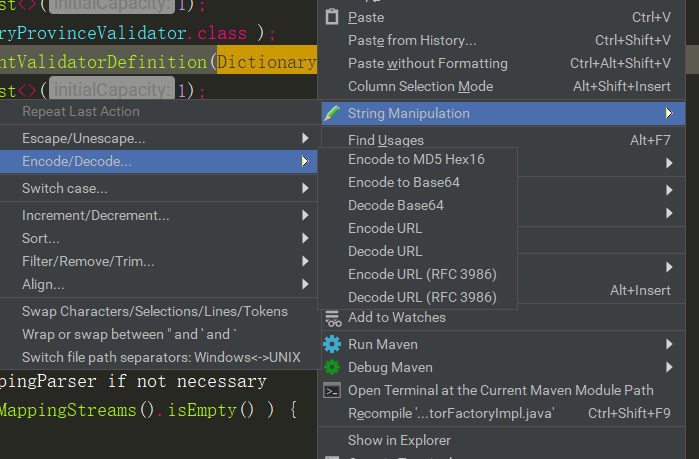Expand arrow next to Escape/Unescape...
Viewport: 699px width, 459px height.
305,138
